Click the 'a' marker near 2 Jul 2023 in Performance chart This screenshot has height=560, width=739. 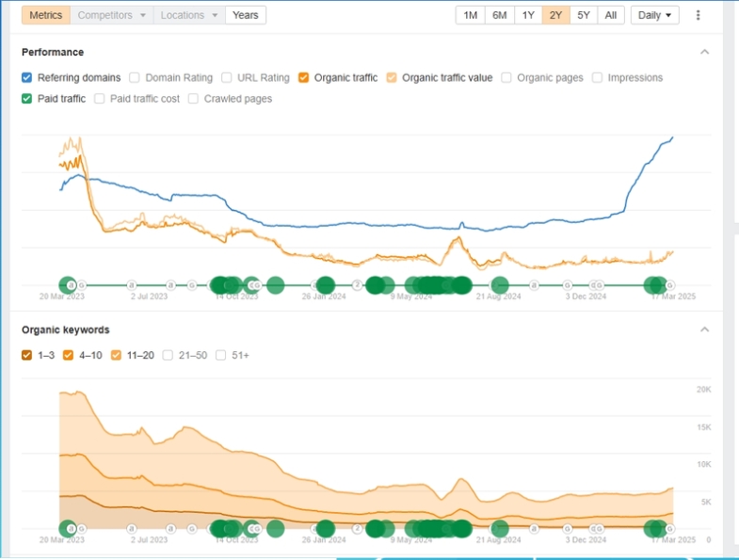pos(132,285)
